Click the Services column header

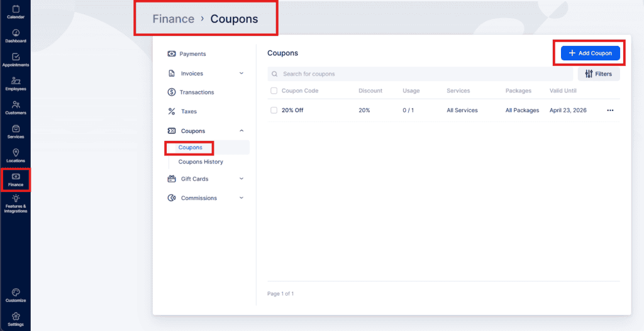[458, 91]
